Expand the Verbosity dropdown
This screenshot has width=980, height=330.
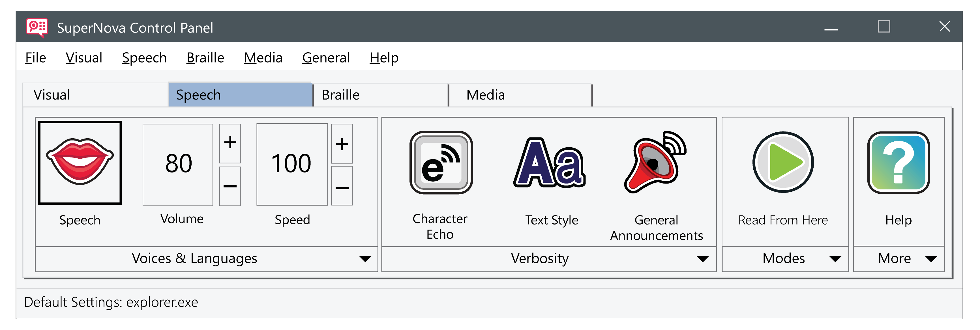point(549,259)
